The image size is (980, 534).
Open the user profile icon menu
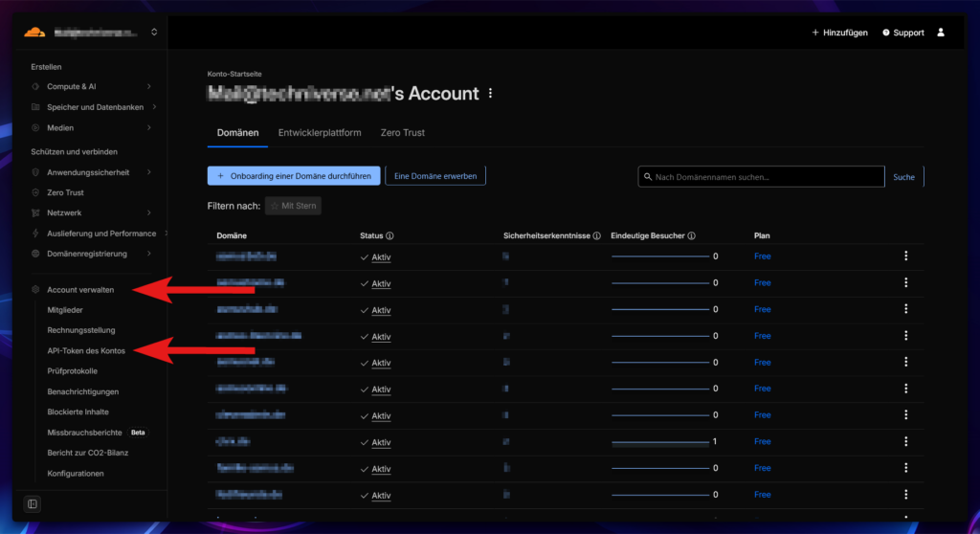coord(941,33)
